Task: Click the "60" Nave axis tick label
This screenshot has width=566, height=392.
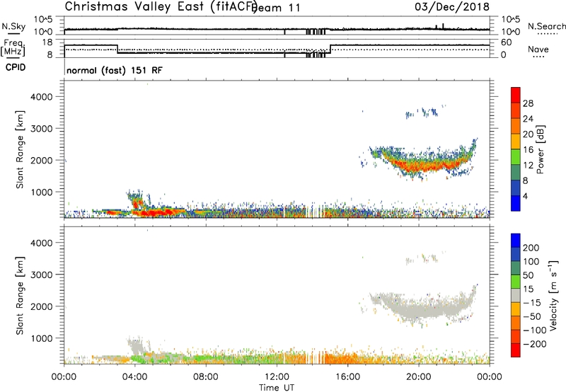Action: click(506, 42)
